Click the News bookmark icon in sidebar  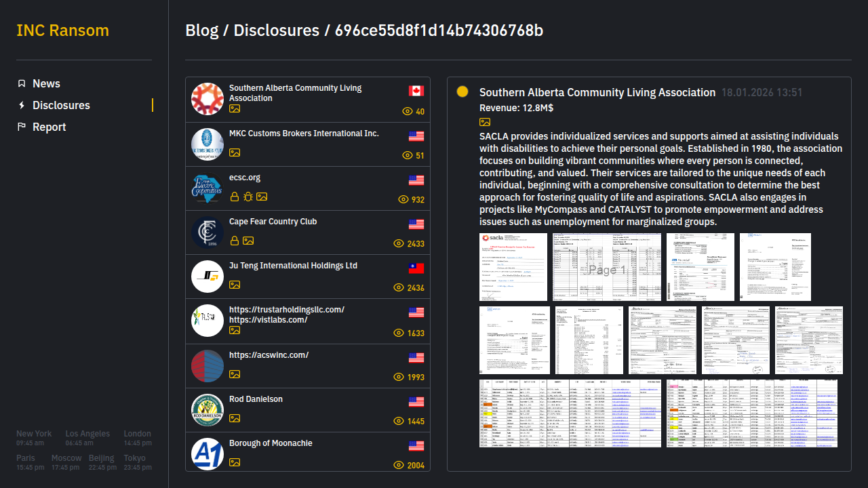22,83
